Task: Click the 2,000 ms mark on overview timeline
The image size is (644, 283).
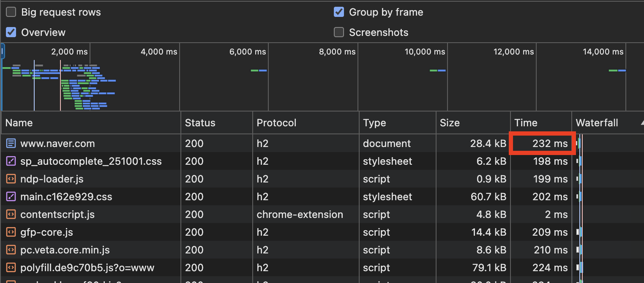Action: click(x=70, y=52)
